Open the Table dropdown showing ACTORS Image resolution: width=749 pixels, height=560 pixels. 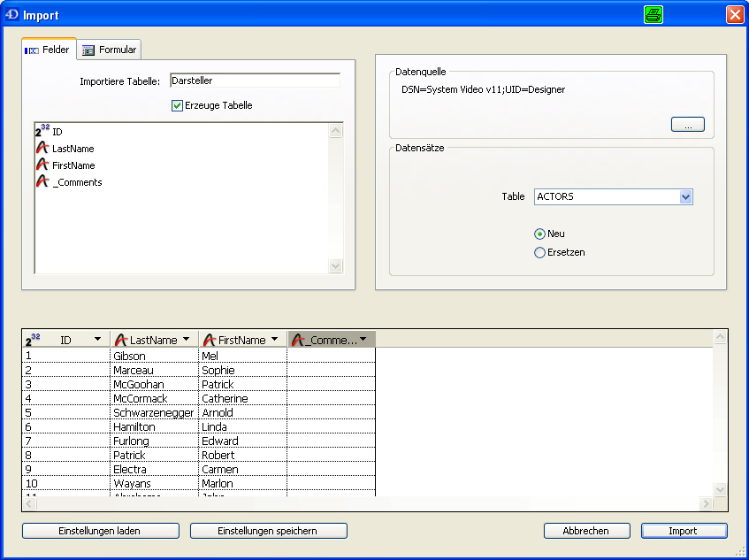[685, 197]
